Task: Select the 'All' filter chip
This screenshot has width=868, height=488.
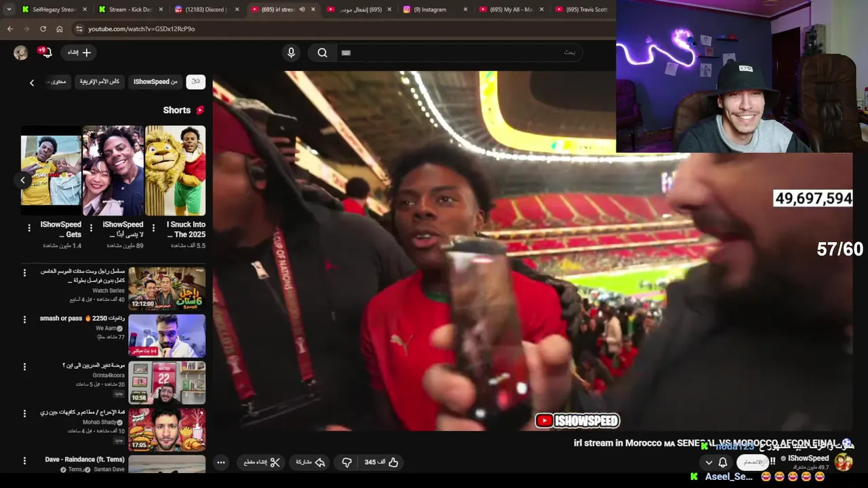Action: 195,81
